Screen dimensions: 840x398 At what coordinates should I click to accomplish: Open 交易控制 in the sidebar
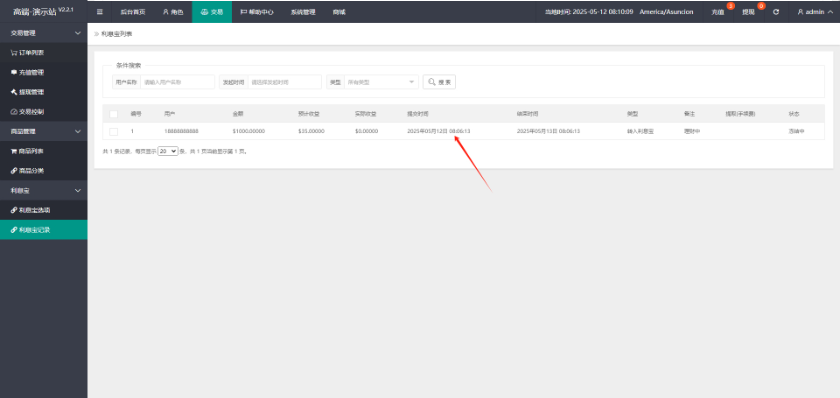click(43, 112)
